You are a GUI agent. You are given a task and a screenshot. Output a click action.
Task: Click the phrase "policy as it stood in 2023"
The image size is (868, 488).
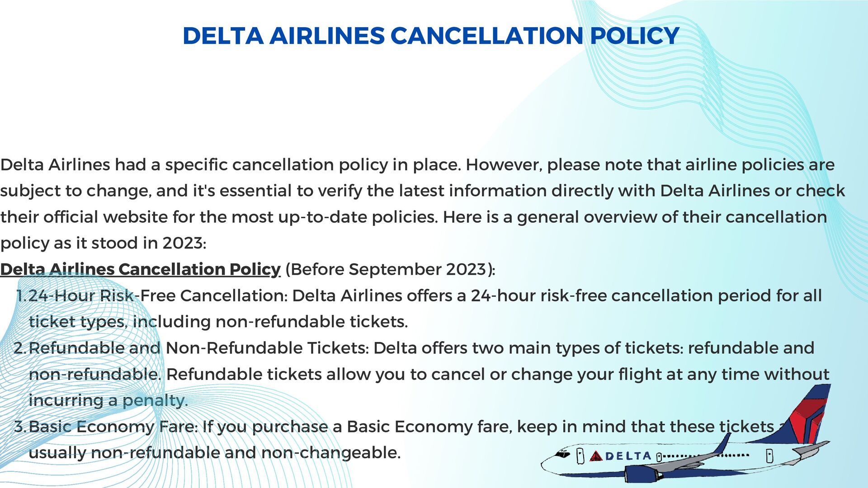click(103, 243)
